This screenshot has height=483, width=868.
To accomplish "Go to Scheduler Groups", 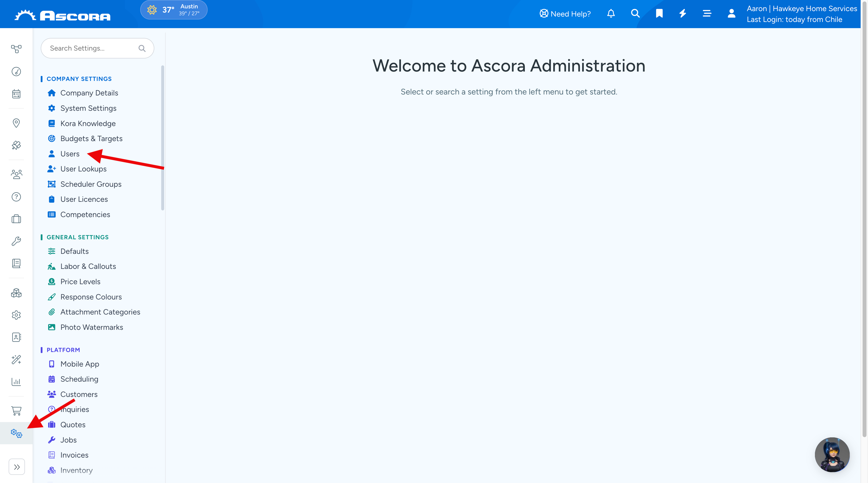I will point(84,184).
